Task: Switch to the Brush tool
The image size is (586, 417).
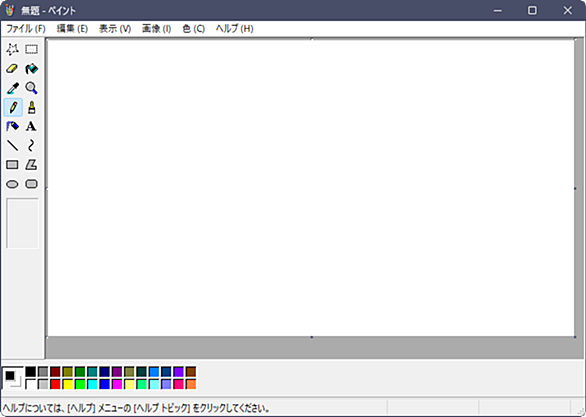Action: 31,108
